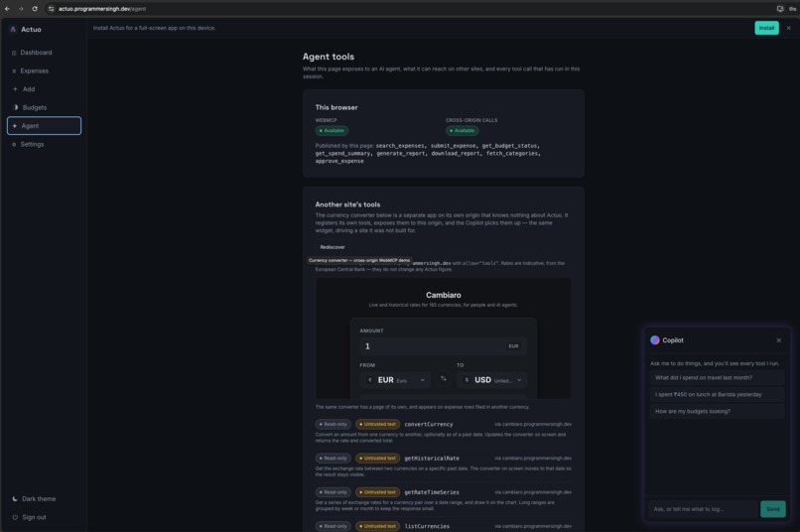
Task: Reload the page with the refresh icon
Action: (34, 9)
